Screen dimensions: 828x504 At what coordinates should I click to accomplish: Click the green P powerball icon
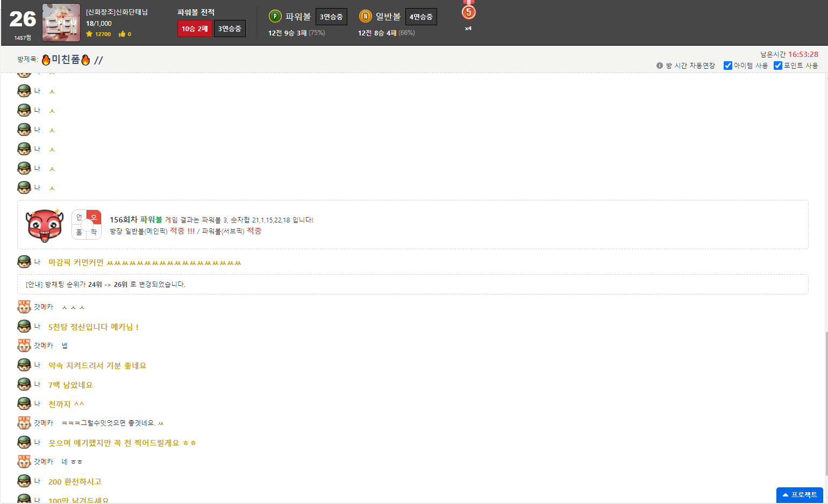coord(275,16)
